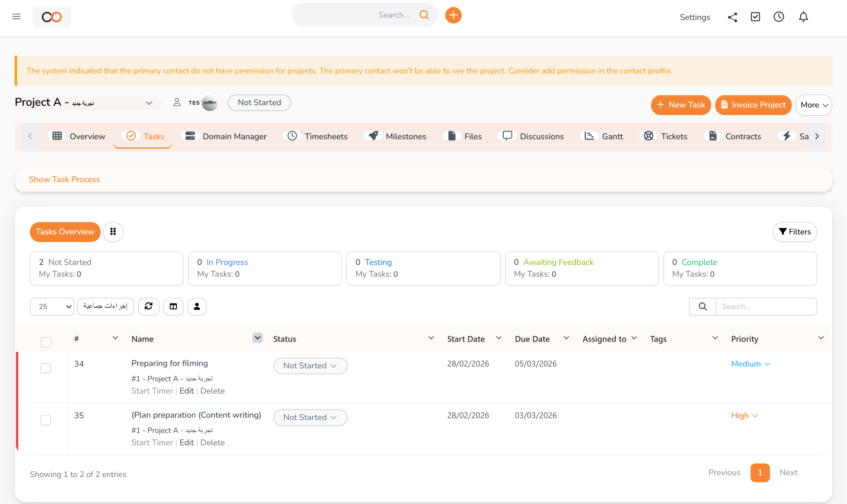
Task: Refresh the tasks list
Action: [x=149, y=306]
